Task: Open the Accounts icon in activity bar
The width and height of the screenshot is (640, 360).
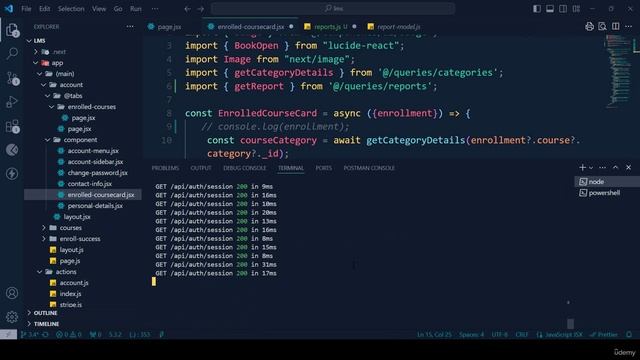Action: [x=12, y=293]
